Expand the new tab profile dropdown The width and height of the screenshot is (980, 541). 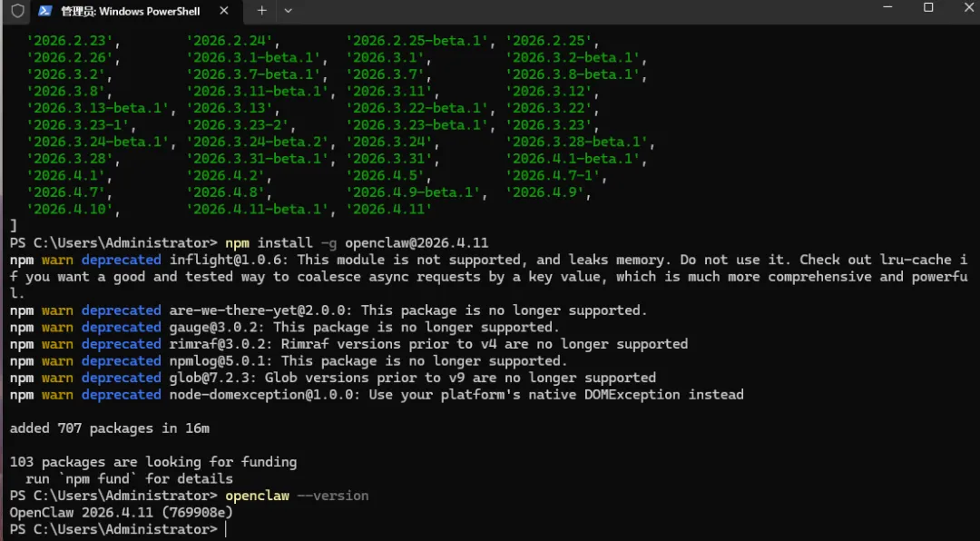click(x=289, y=11)
